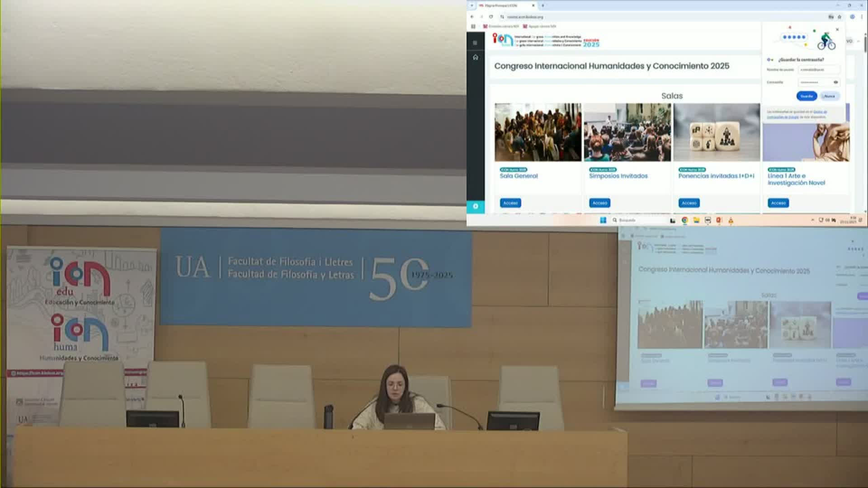Open the Simposios Invitados thumbnail
The height and width of the screenshot is (488, 868).
(627, 132)
